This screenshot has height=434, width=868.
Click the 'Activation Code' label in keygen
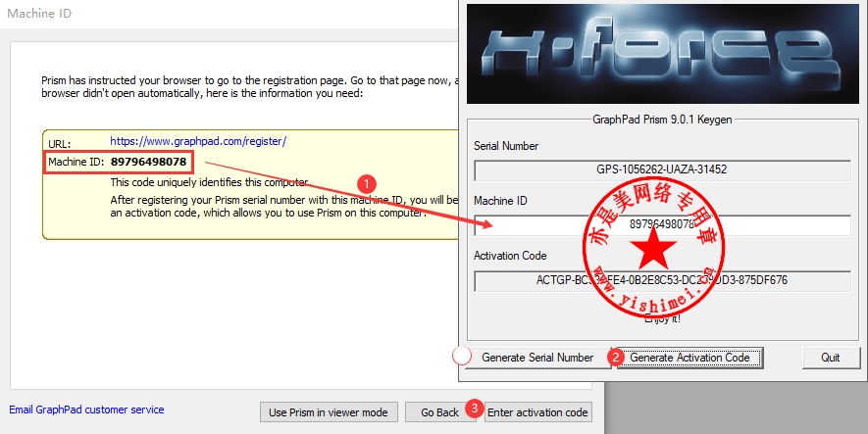pyautogui.click(x=510, y=256)
